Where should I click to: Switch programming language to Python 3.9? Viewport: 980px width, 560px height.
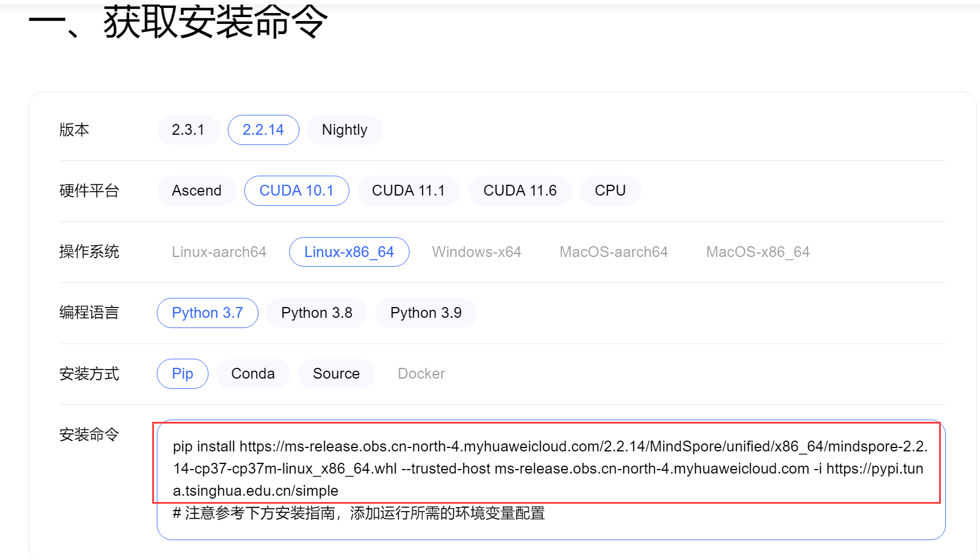point(426,312)
